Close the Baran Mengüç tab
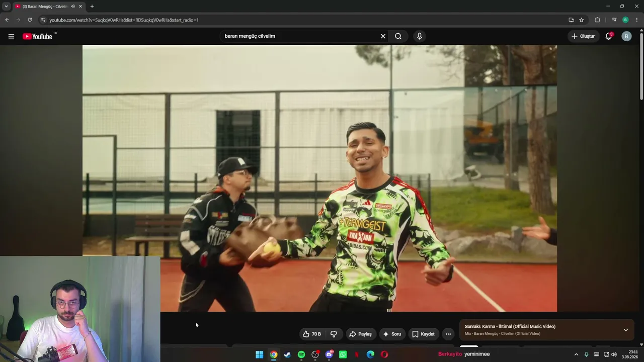The height and width of the screenshot is (362, 644). [80, 7]
